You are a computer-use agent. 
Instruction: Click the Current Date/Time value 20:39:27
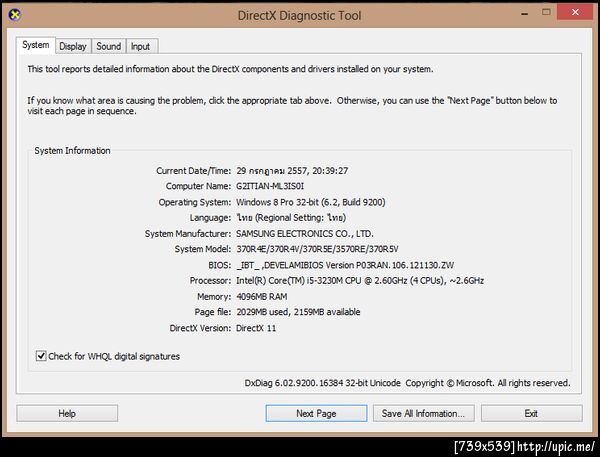pos(292,171)
